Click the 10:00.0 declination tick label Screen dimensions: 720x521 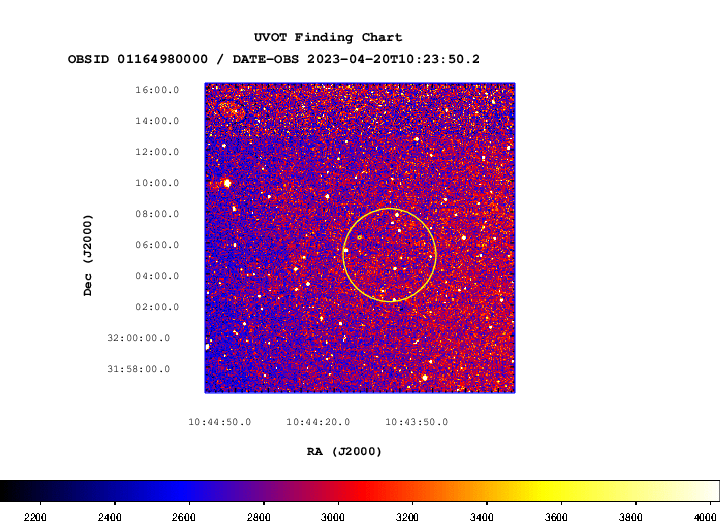pos(157,183)
